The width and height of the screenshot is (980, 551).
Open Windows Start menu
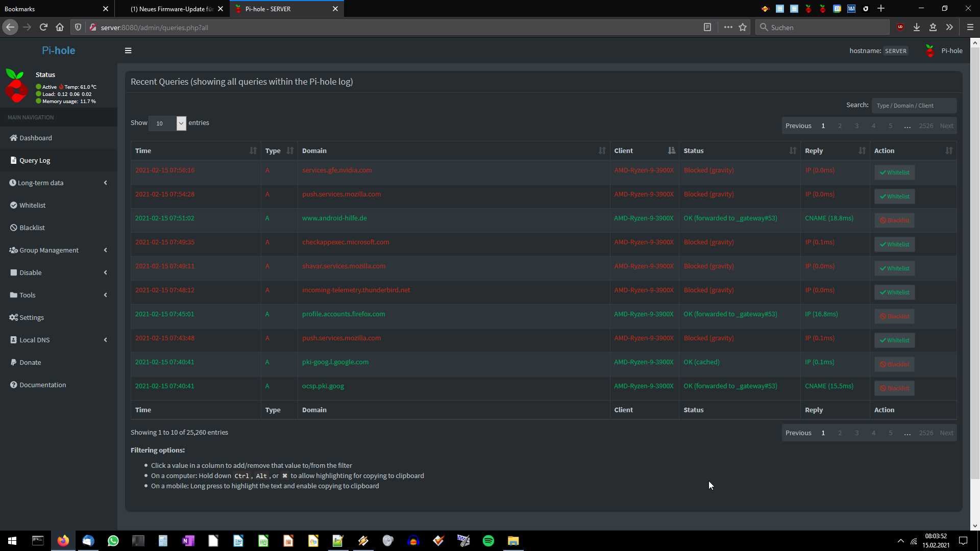pos(12,541)
